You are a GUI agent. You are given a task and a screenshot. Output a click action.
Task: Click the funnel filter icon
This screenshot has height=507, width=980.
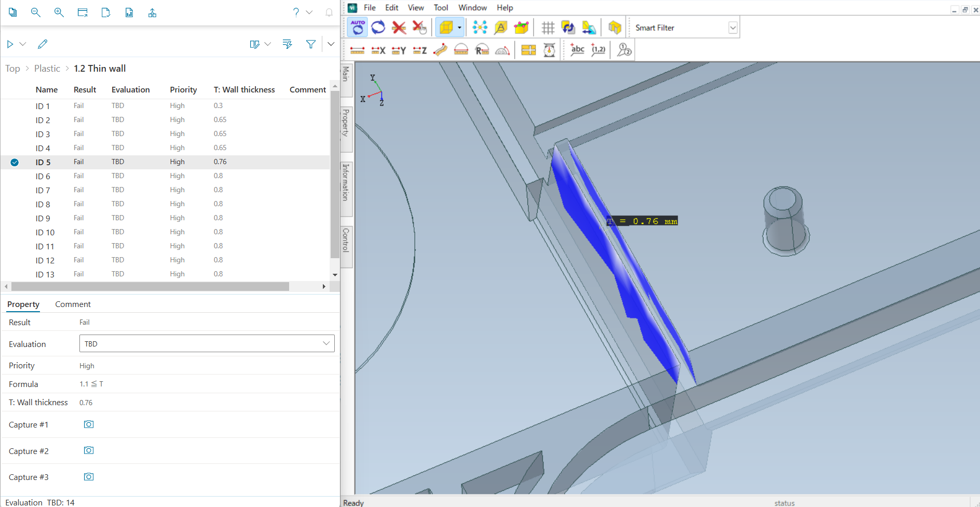(310, 44)
